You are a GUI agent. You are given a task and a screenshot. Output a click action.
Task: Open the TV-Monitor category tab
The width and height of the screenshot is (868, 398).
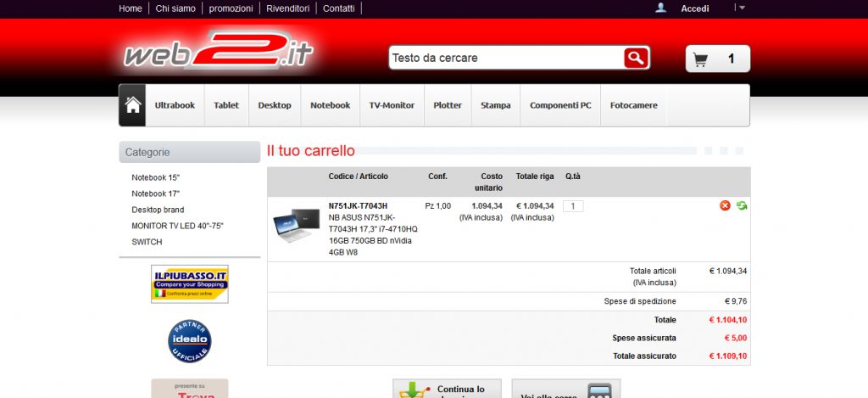click(392, 105)
